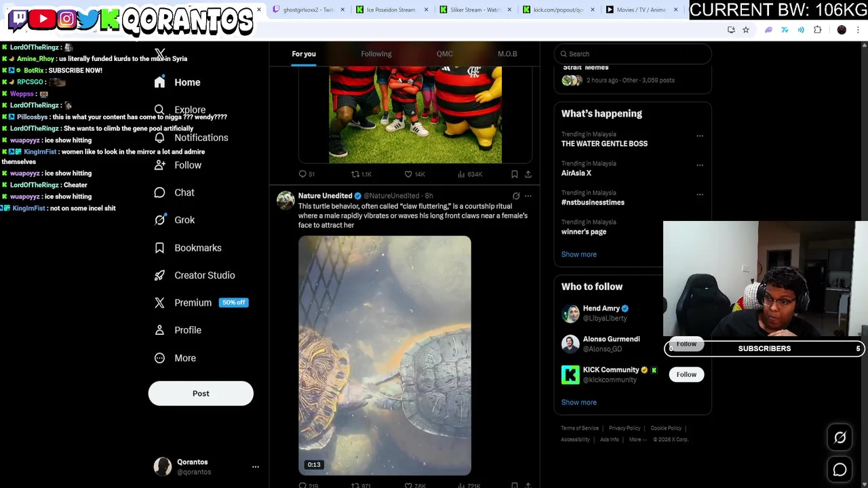The width and height of the screenshot is (868, 488).
Task: Open Notifications bell icon in sidebar
Action: coord(159,138)
